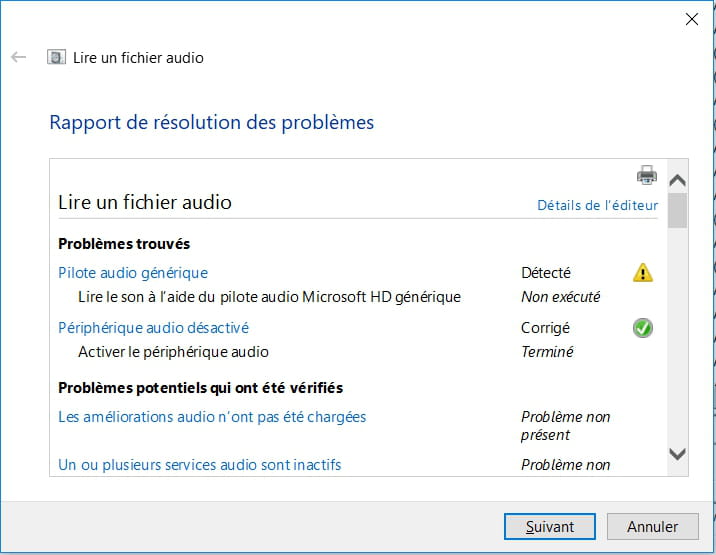This screenshot has height=555, width=716.
Task: Click the Lire le son pilote générique text
Action: click(x=269, y=296)
